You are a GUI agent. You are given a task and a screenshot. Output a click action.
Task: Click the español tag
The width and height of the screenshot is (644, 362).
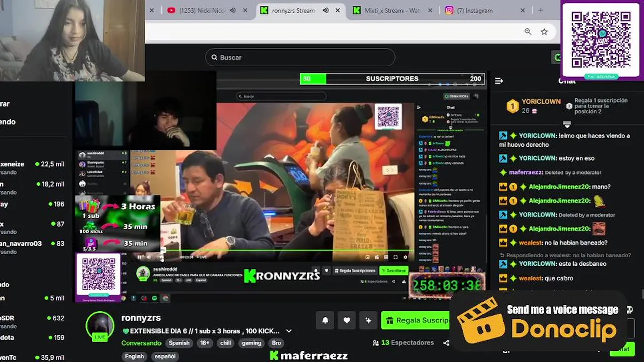pos(165,356)
